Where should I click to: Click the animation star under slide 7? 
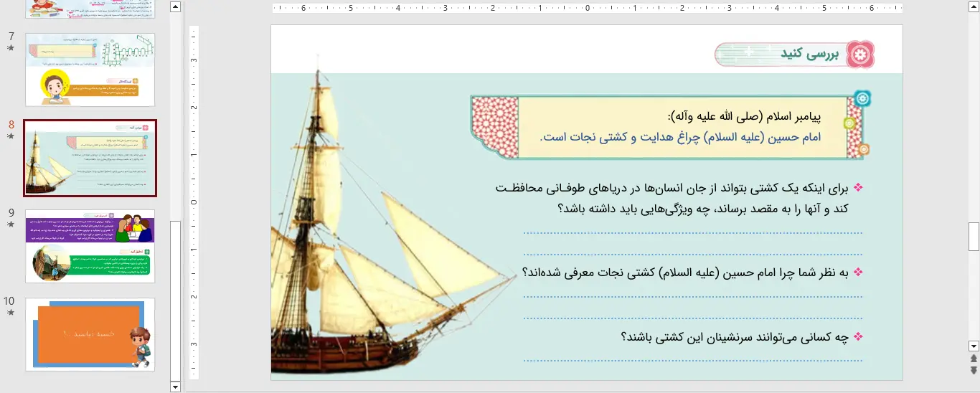(x=10, y=48)
